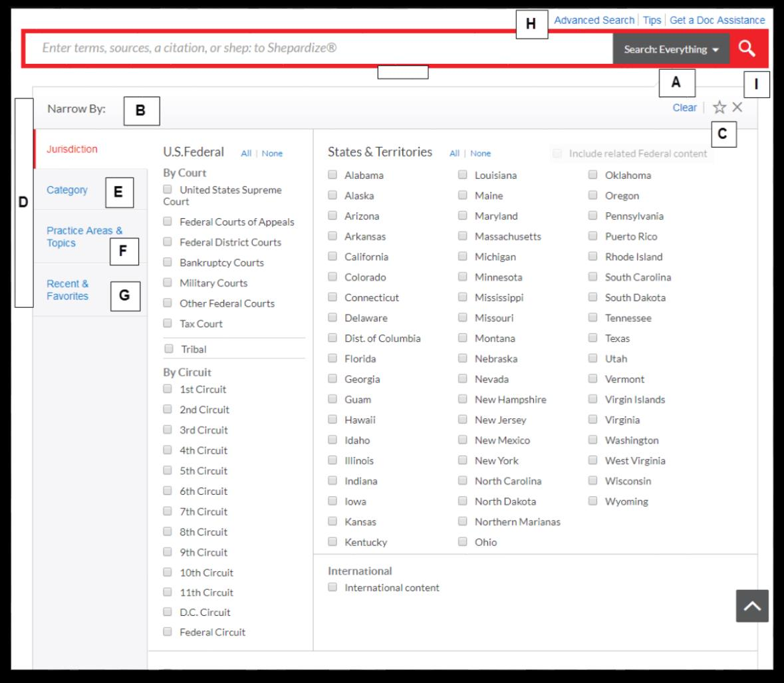This screenshot has width=784, height=683.
Task: Click None under States & Territories
Action: coord(480,154)
